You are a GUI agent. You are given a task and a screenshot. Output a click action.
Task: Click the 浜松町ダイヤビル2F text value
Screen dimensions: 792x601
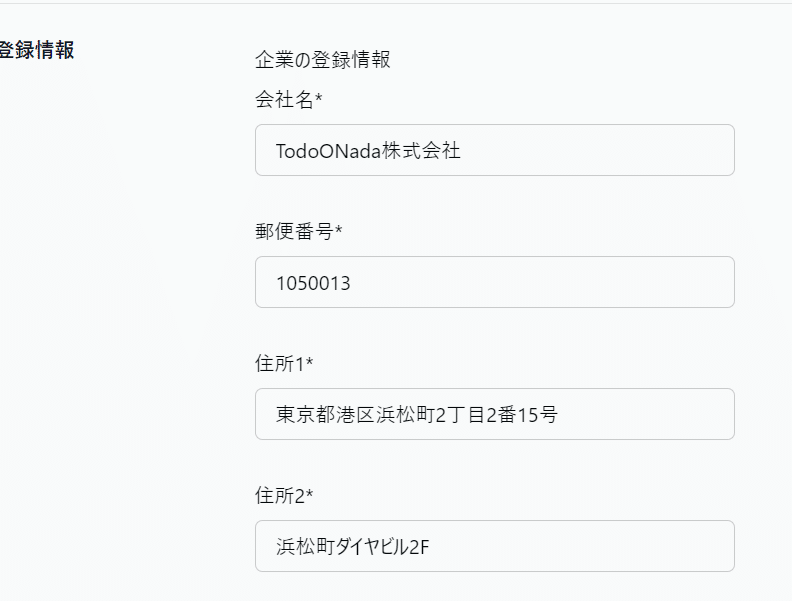click(x=359, y=547)
